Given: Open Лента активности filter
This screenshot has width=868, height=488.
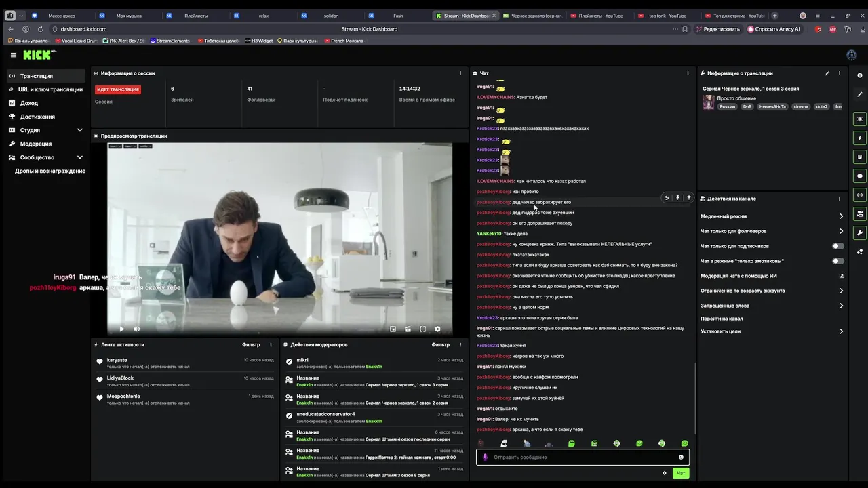Looking at the screenshot, I should point(251,345).
